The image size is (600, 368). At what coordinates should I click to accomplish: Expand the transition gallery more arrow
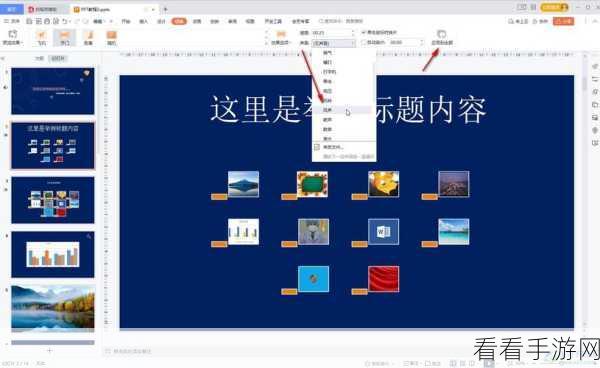pyautogui.click(x=266, y=44)
